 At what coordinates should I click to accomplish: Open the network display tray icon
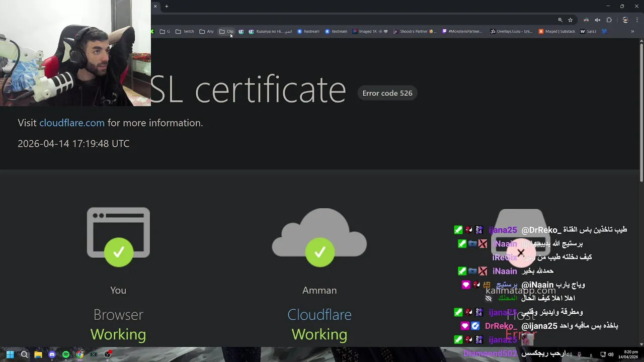coord(603,354)
